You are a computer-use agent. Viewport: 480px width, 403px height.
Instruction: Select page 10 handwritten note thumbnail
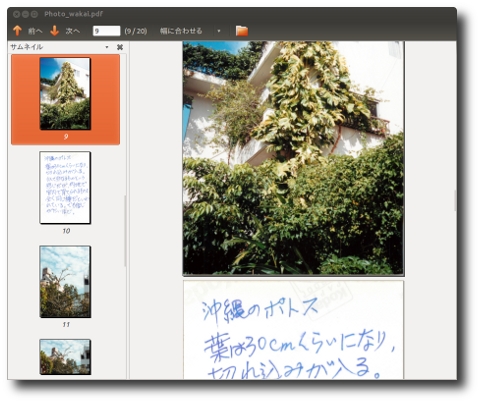point(65,187)
